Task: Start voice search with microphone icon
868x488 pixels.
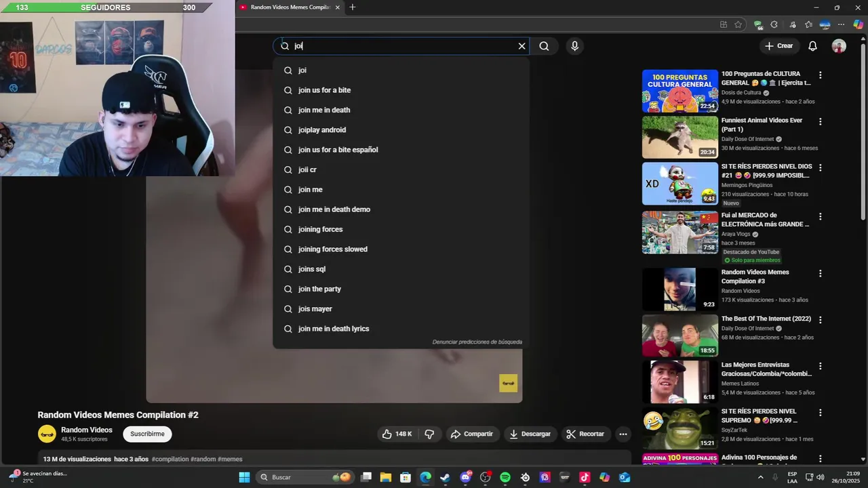Action: coord(574,46)
